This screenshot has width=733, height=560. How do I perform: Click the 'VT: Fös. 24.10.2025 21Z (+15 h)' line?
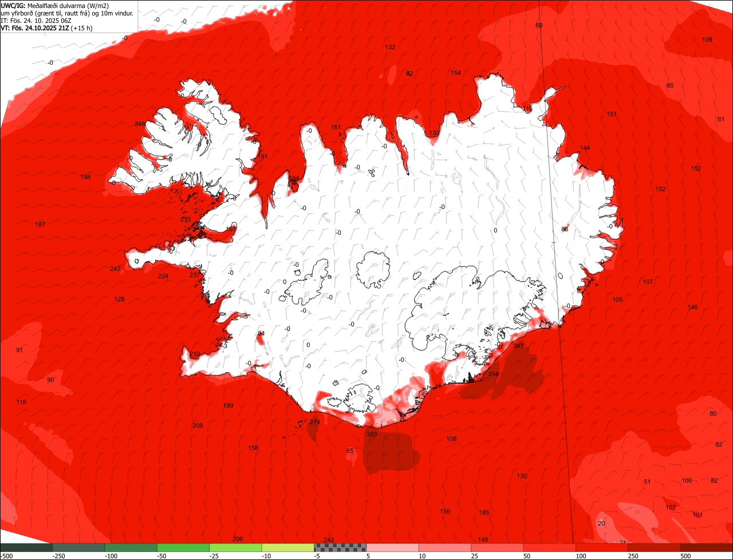coord(46,27)
